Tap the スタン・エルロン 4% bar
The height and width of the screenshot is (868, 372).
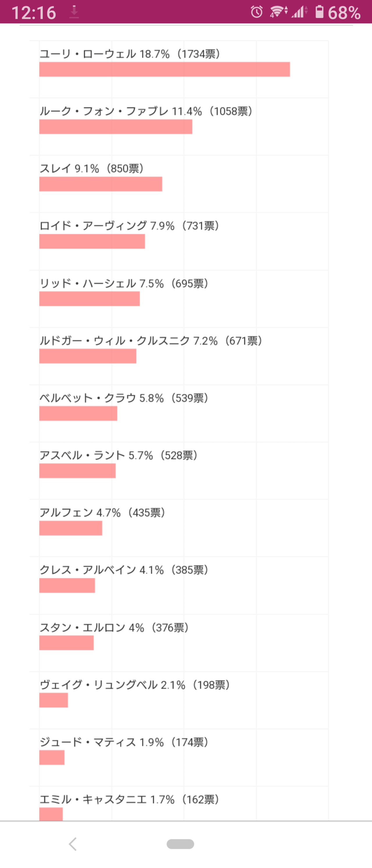click(x=67, y=642)
